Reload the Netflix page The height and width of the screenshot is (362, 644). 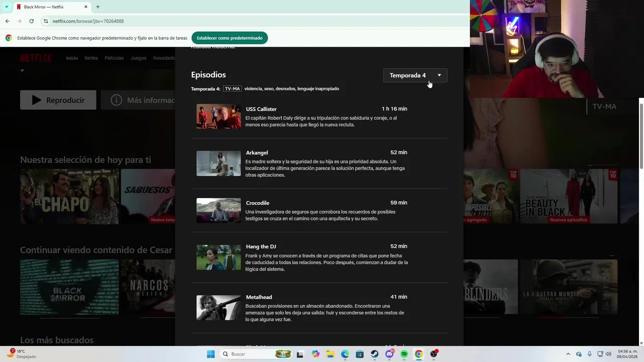[31, 21]
